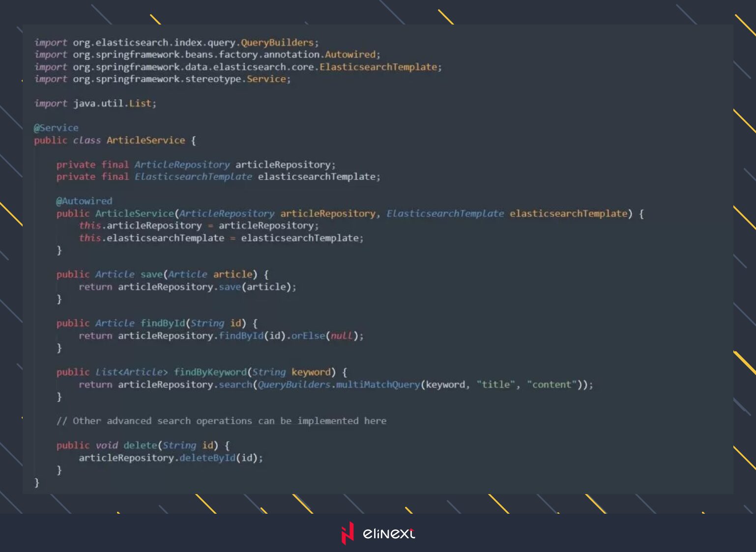Place cursor on findByKeyword method name
Screen dimensions: 756x552
click(210, 372)
